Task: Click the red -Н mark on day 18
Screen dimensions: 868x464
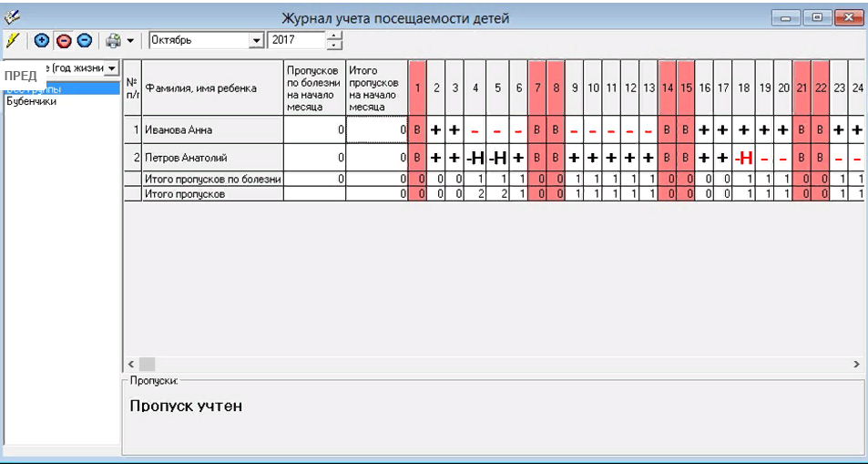Action: click(x=744, y=158)
